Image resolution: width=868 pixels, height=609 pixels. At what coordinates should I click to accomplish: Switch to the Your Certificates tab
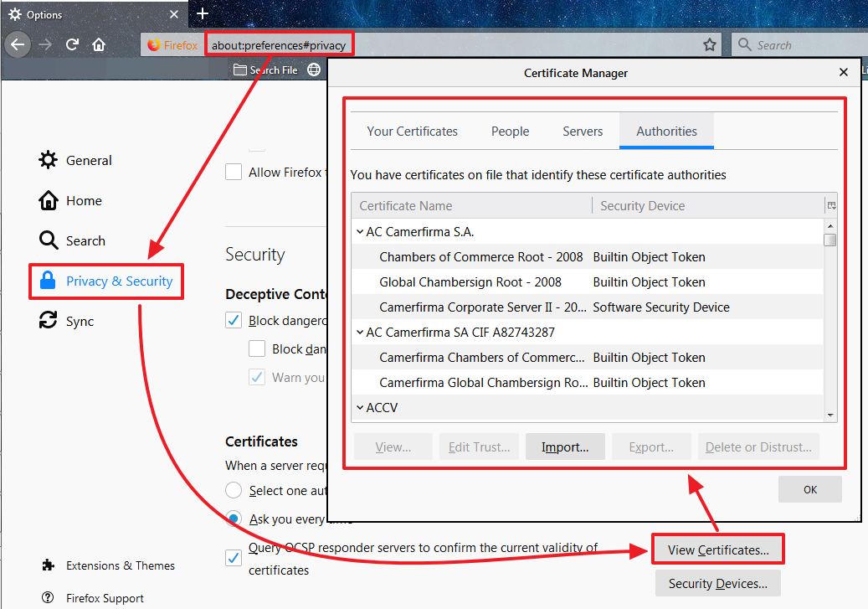tap(413, 132)
